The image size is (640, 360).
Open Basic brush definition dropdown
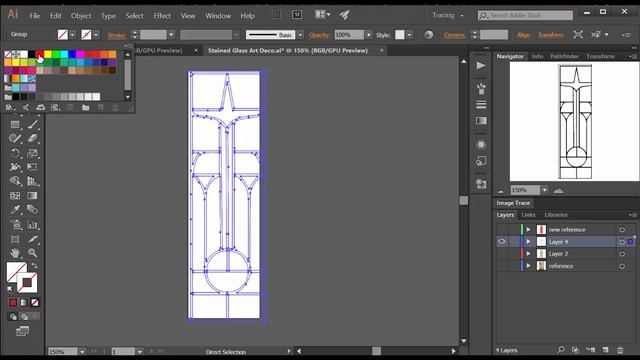300,35
